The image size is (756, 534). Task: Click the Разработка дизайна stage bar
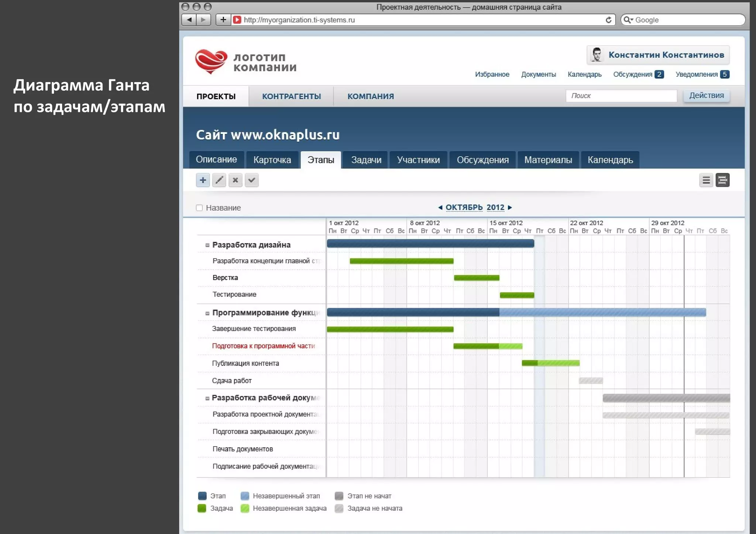(430, 243)
